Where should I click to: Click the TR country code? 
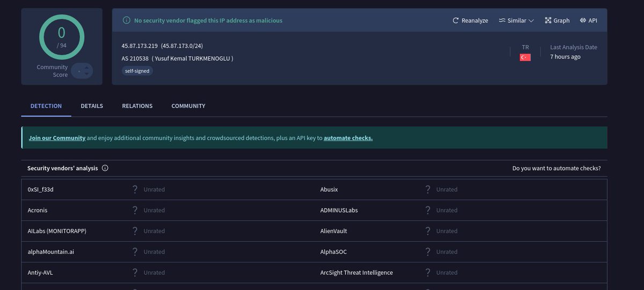click(x=525, y=47)
